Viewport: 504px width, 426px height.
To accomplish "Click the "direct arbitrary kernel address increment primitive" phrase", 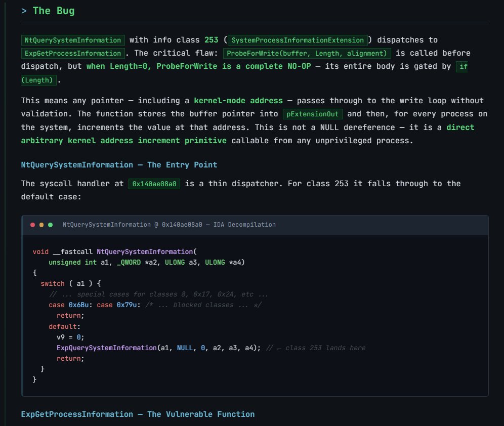I will click(247, 134).
